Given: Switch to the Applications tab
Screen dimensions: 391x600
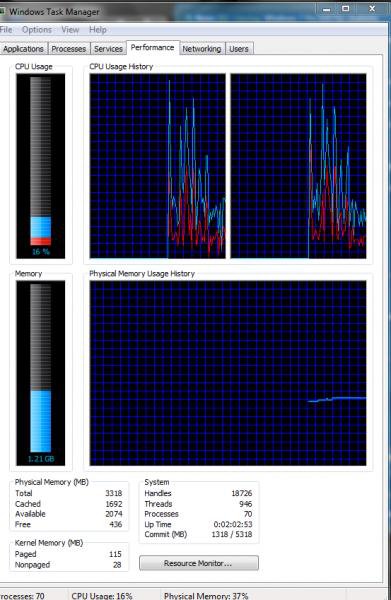Looking at the screenshot, I should click(x=23, y=49).
